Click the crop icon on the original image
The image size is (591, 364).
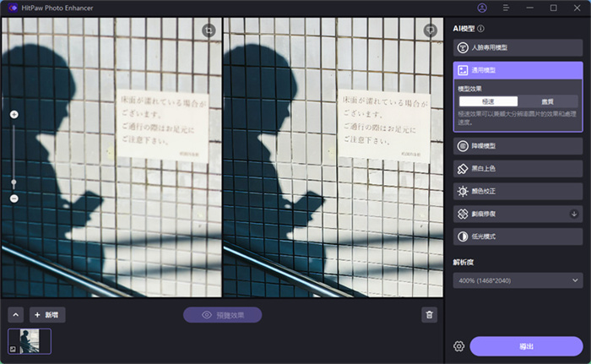tap(209, 30)
